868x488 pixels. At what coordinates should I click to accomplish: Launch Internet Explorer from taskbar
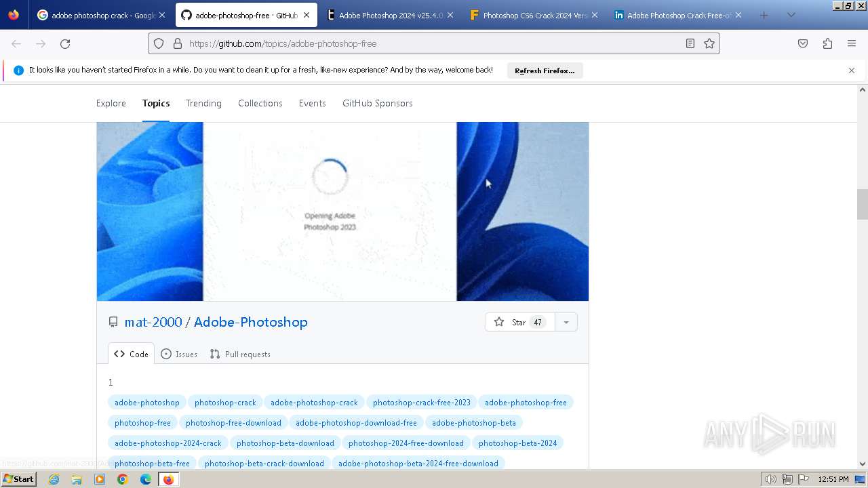tap(54, 479)
